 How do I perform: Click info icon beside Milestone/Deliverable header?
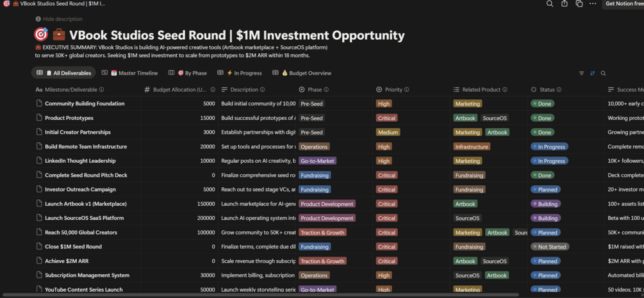pos(102,90)
